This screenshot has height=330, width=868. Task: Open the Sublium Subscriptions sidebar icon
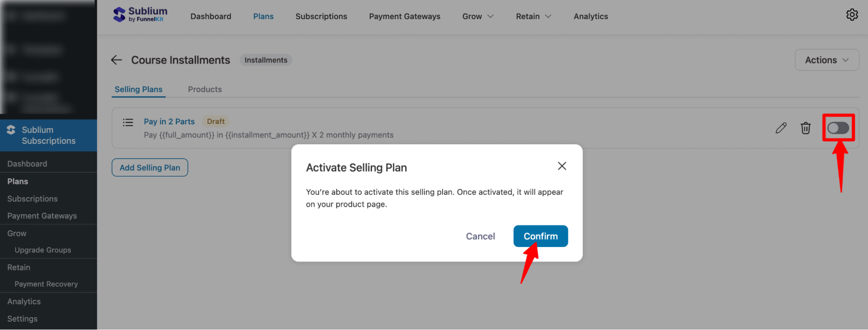click(11, 129)
